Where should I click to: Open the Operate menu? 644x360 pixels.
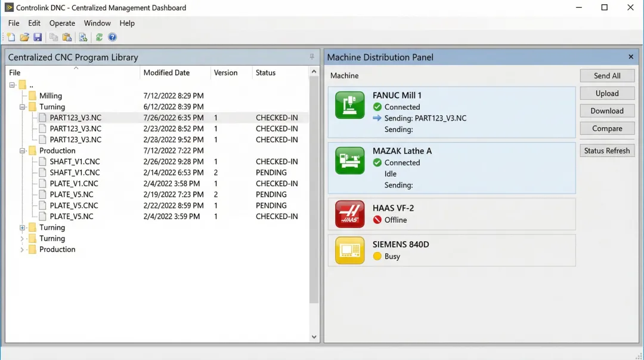[62, 23]
